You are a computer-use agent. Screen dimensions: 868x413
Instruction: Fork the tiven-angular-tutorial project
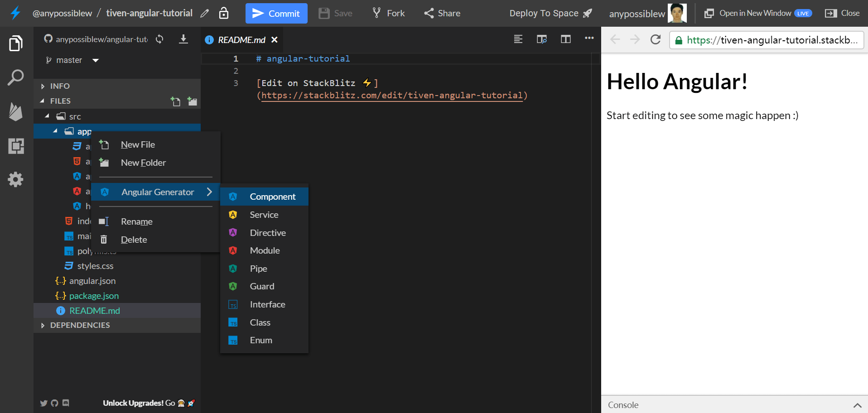click(x=389, y=13)
